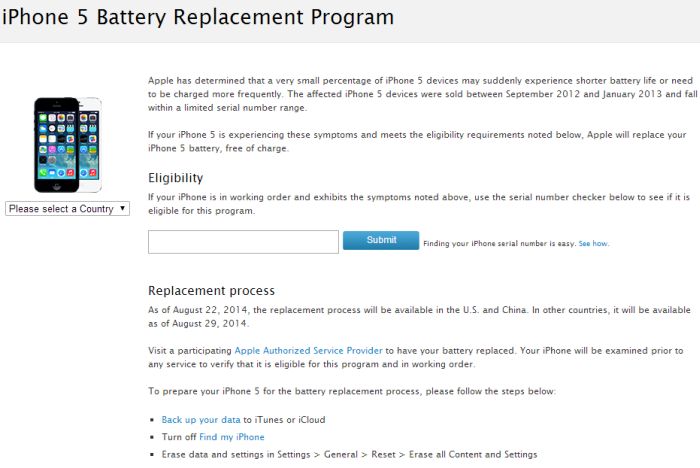Tap the Settings gear icon on the black iPhone
This screenshot has width=700, height=468.
coord(52,160)
